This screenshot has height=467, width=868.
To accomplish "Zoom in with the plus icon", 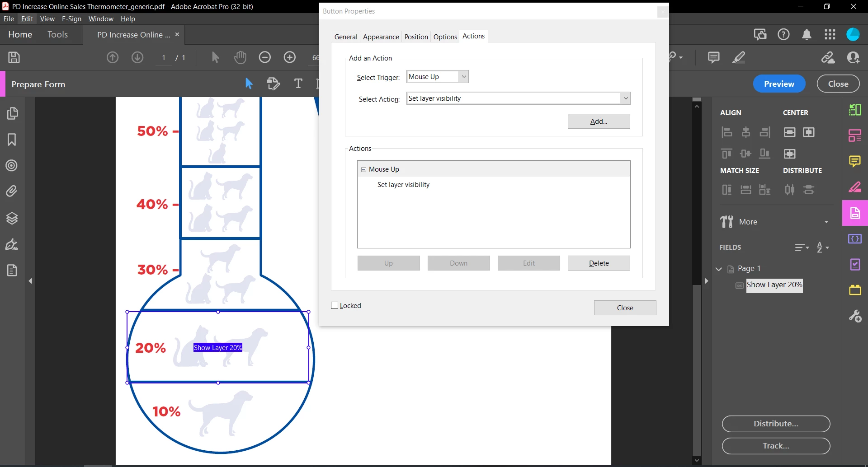I will click(290, 57).
